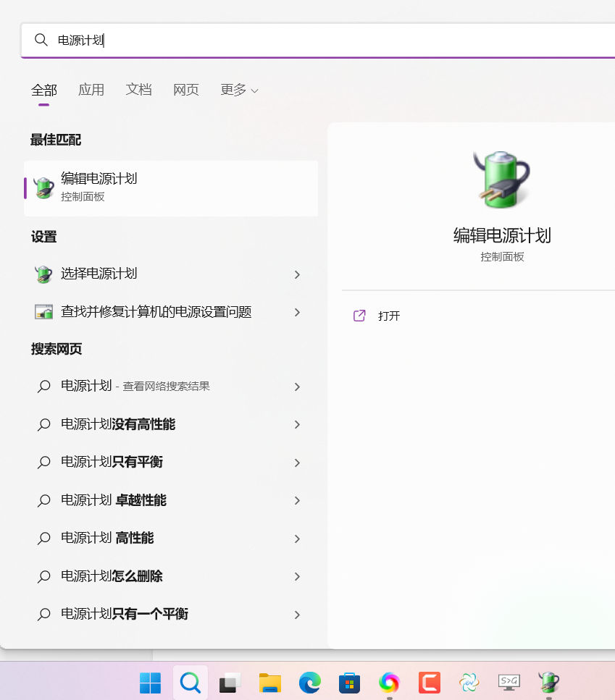The image size is (615, 700).
Task: Expand the 查找并修复计算机的电源设置问题 arrow
Action: coord(297,313)
